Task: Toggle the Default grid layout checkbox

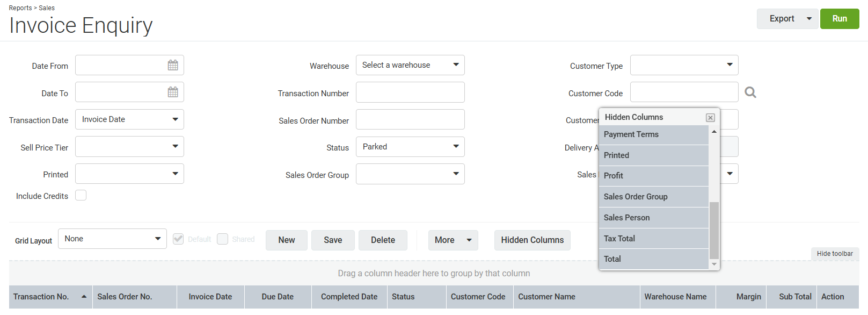Action: pyautogui.click(x=178, y=239)
